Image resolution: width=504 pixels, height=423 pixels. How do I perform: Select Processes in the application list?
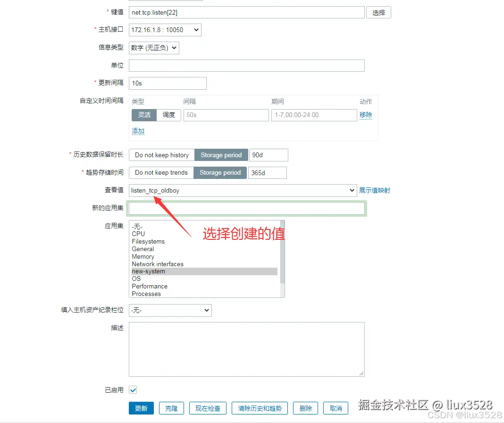click(146, 294)
